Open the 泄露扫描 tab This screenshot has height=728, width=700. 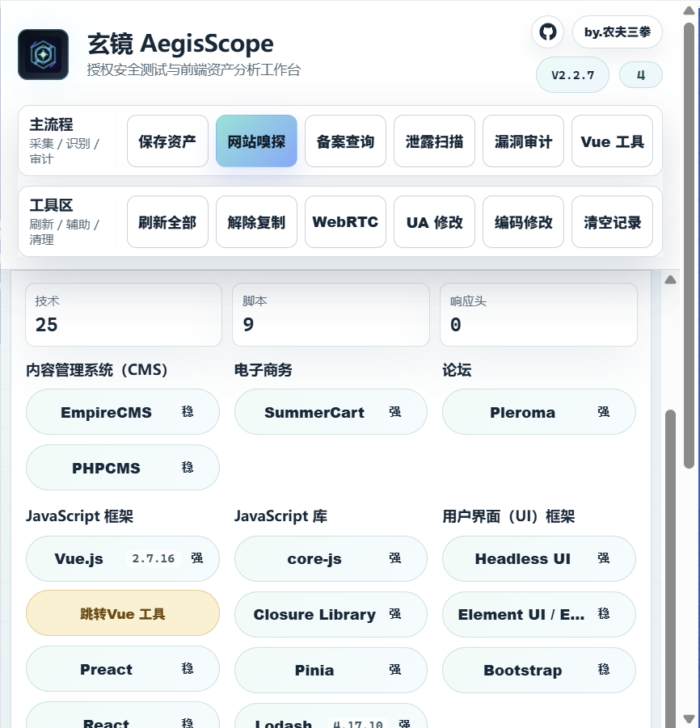[434, 141]
